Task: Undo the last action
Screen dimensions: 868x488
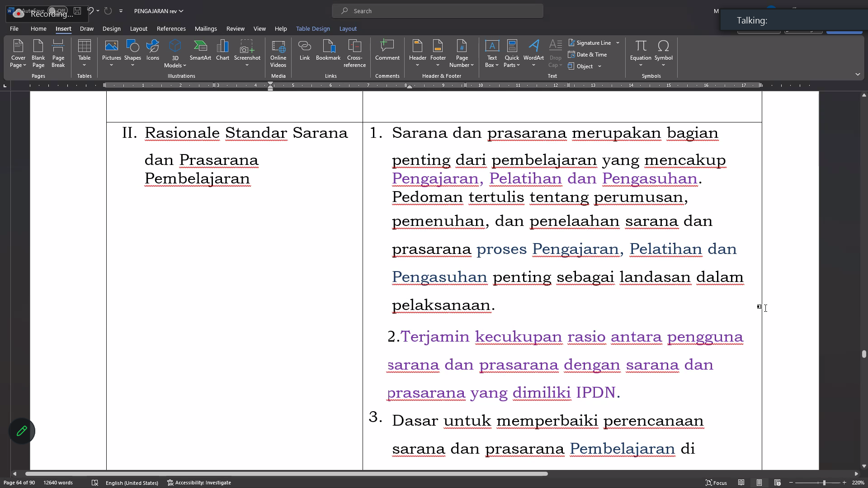Action: [90, 11]
